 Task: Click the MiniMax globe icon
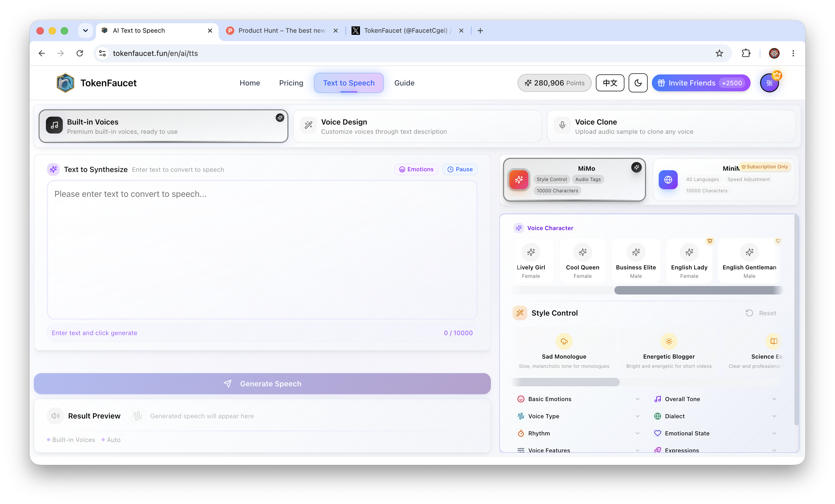(x=668, y=180)
